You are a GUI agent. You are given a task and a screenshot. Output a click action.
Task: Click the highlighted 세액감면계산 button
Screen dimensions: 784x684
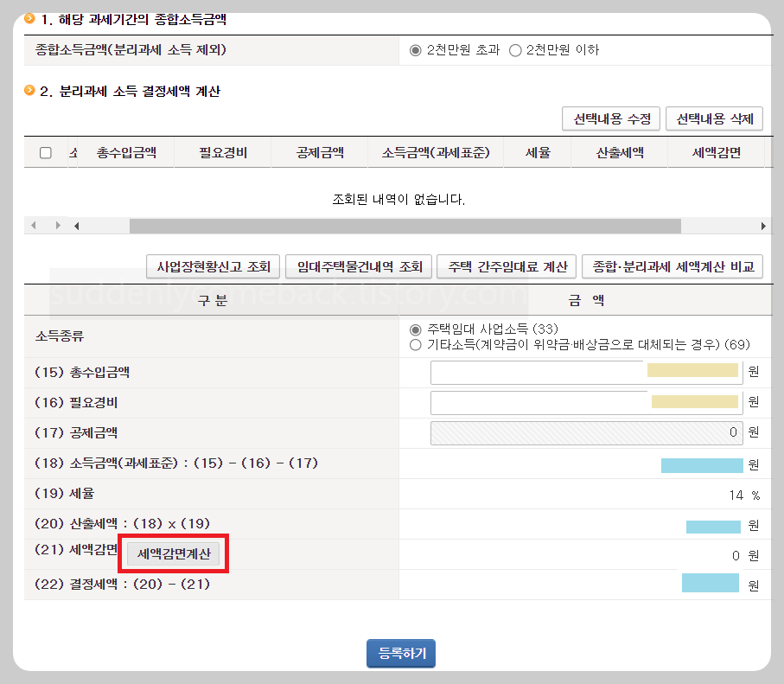(x=173, y=553)
